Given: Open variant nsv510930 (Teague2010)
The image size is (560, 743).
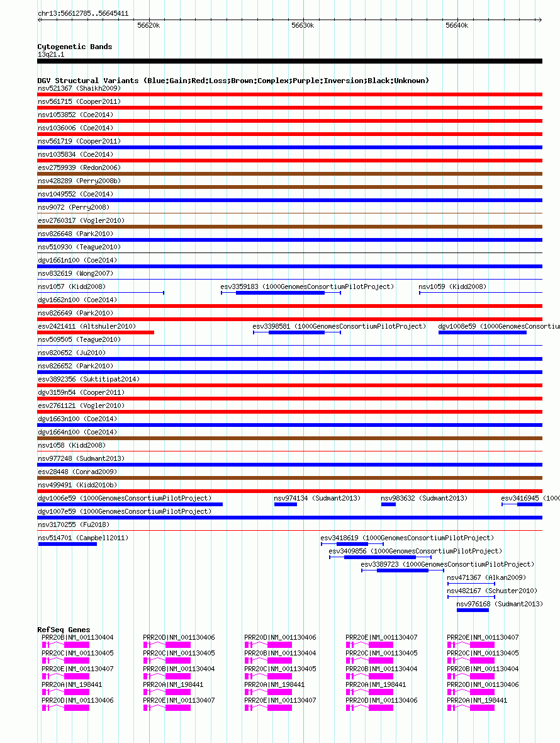Looking at the screenshot, I should 79,247.
